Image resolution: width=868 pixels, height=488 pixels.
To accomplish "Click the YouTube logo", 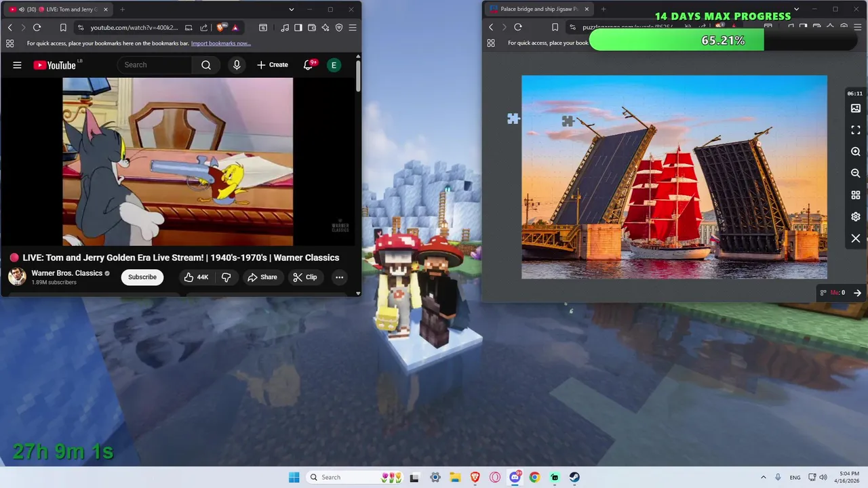I will [x=55, y=65].
